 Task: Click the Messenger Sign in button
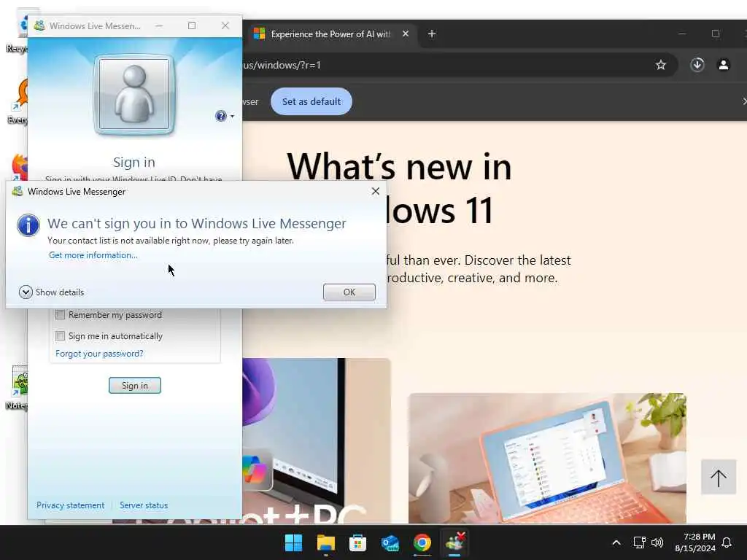[x=135, y=385]
